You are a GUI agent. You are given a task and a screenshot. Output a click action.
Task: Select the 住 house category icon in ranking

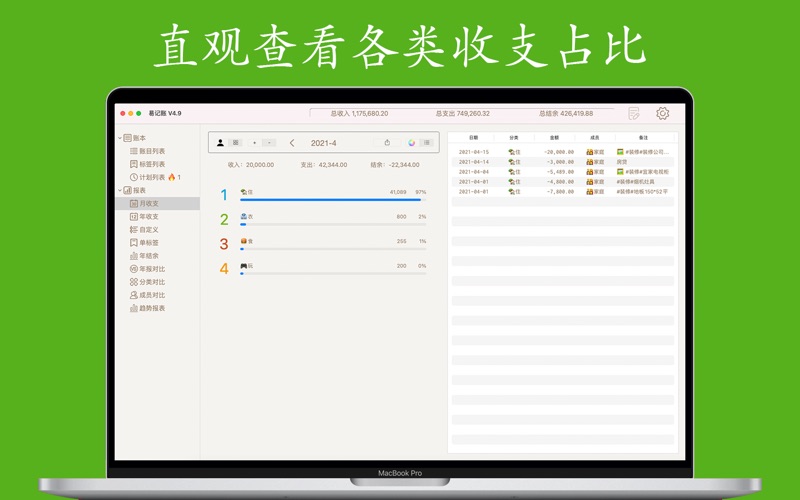tap(244, 192)
